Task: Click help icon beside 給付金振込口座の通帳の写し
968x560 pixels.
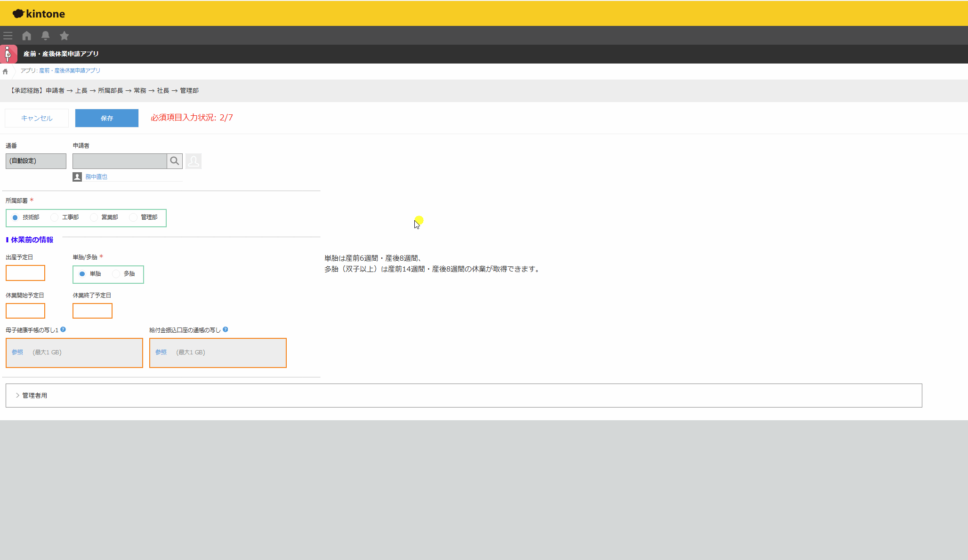Action: 226,329
